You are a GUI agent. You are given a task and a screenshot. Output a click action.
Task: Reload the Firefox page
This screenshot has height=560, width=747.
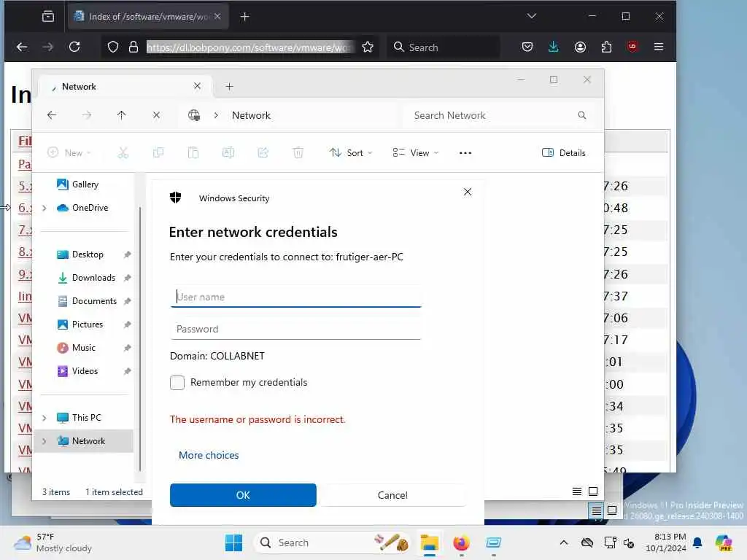tap(74, 47)
